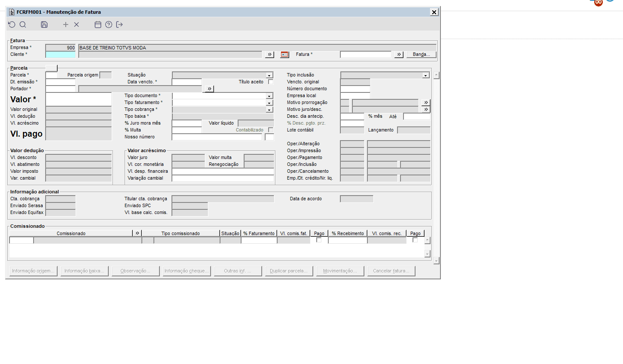This screenshot has height=364, width=623.
Task: Click the plus add-record toolbar icon
Action: 66,24
